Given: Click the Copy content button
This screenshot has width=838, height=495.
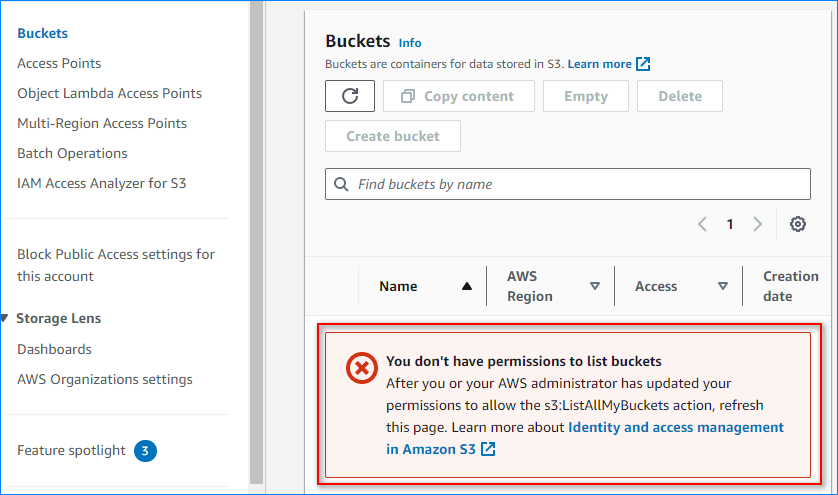Looking at the screenshot, I should pyautogui.click(x=456, y=96).
